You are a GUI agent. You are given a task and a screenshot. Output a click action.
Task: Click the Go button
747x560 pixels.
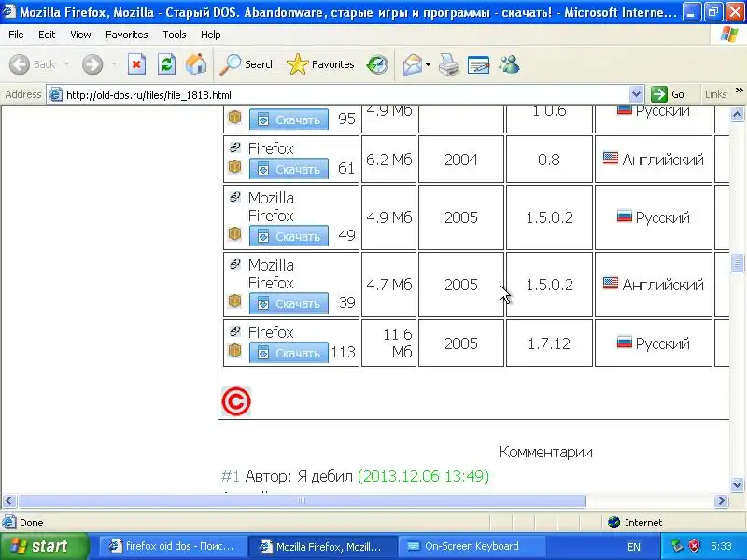pos(668,94)
